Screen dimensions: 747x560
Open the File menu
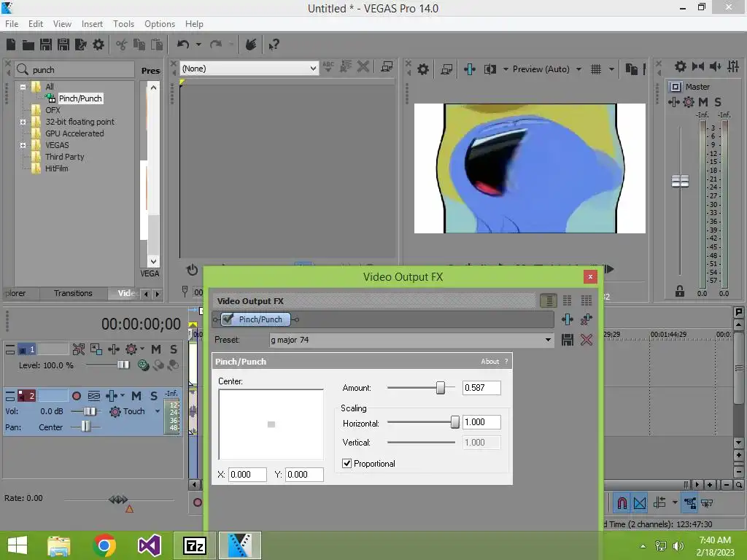[12, 24]
